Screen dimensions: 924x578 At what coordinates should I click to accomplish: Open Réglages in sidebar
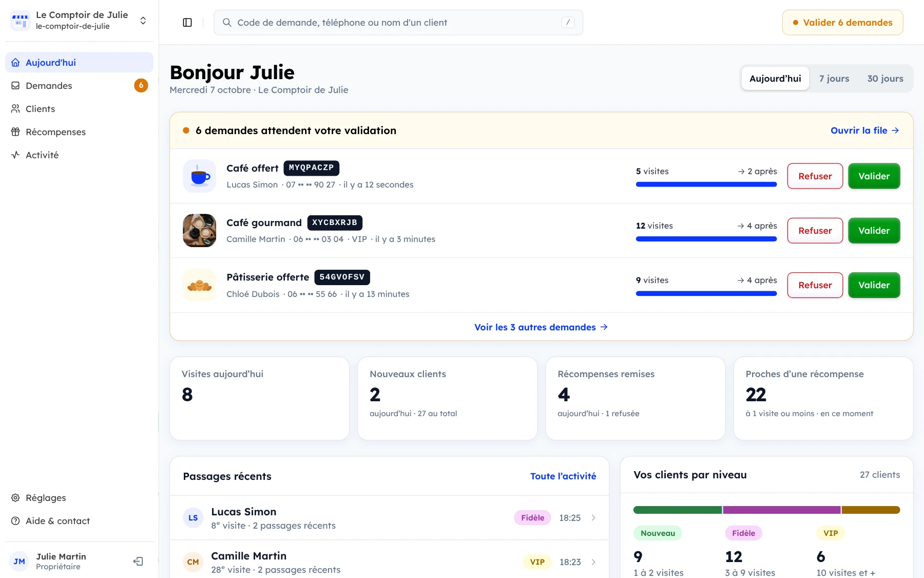(x=80, y=498)
